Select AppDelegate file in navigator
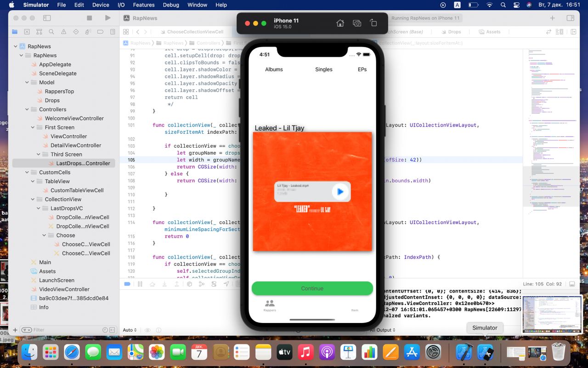Viewport: 588px width, 368px height. click(x=55, y=64)
